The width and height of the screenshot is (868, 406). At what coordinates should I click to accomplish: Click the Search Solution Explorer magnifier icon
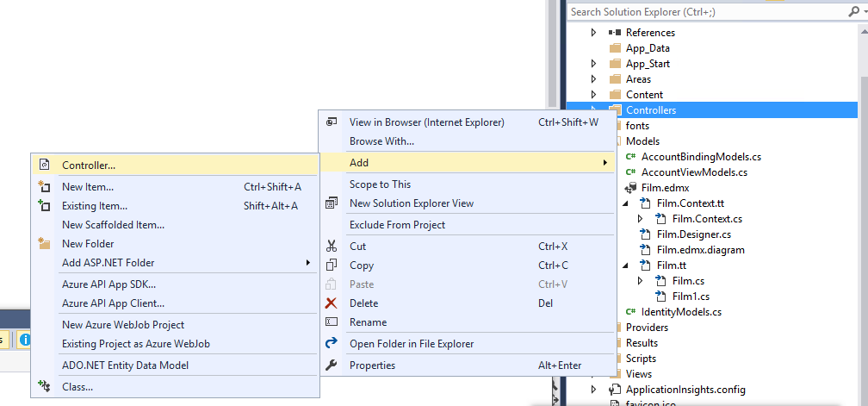(x=853, y=11)
